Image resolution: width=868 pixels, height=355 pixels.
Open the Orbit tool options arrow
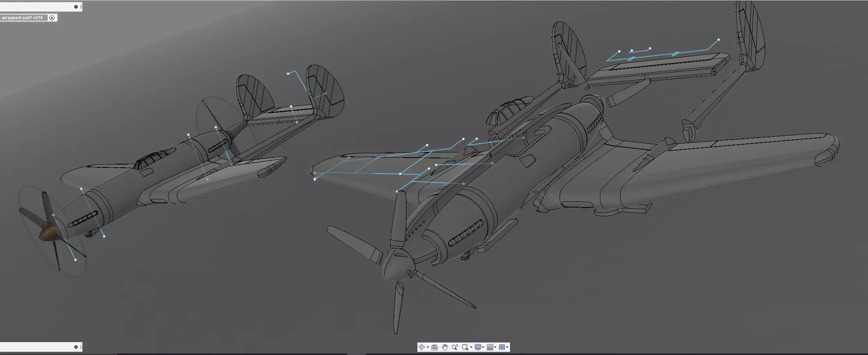(428, 347)
